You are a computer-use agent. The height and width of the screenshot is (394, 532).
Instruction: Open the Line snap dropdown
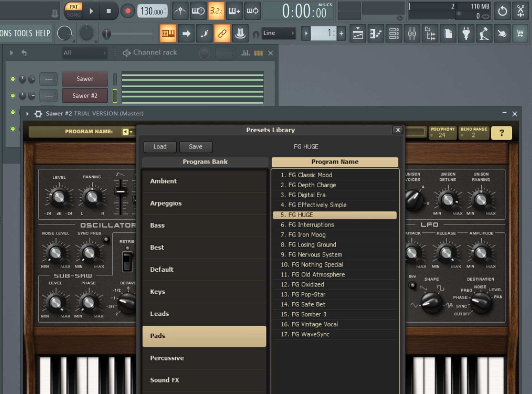(x=278, y=33)
